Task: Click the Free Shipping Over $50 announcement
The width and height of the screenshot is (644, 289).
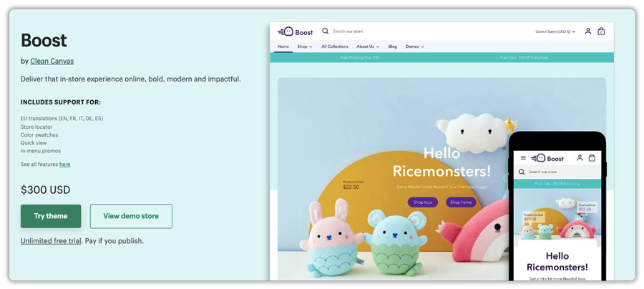Action: (360, 57)
